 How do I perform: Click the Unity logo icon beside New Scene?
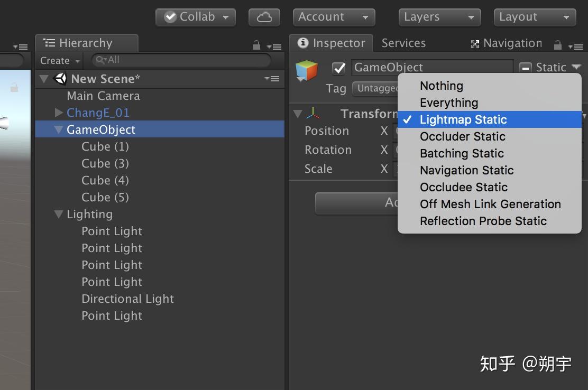click(x=60, y=79)
